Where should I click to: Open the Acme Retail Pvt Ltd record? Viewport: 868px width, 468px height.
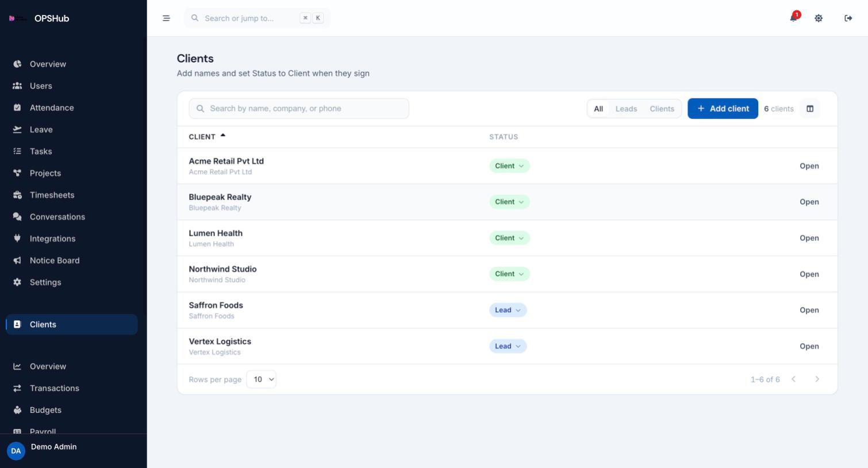[x=809, y=166]
